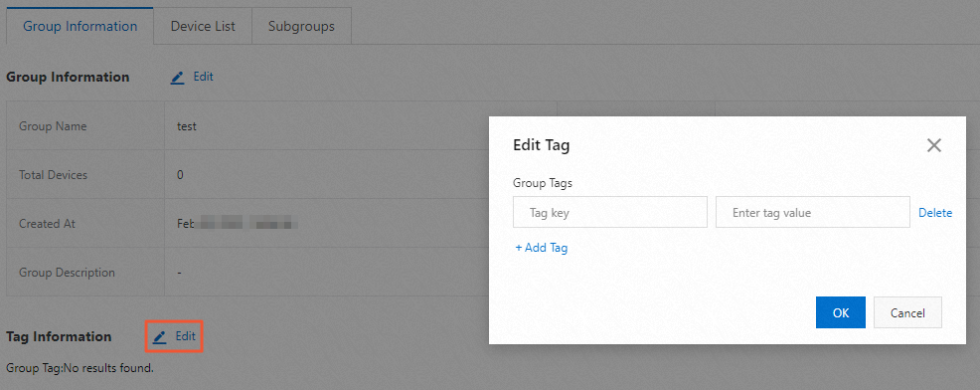This screenshot has height=390, width=980.
Task: Confirm with the OK button
Action: click(841, 312)
